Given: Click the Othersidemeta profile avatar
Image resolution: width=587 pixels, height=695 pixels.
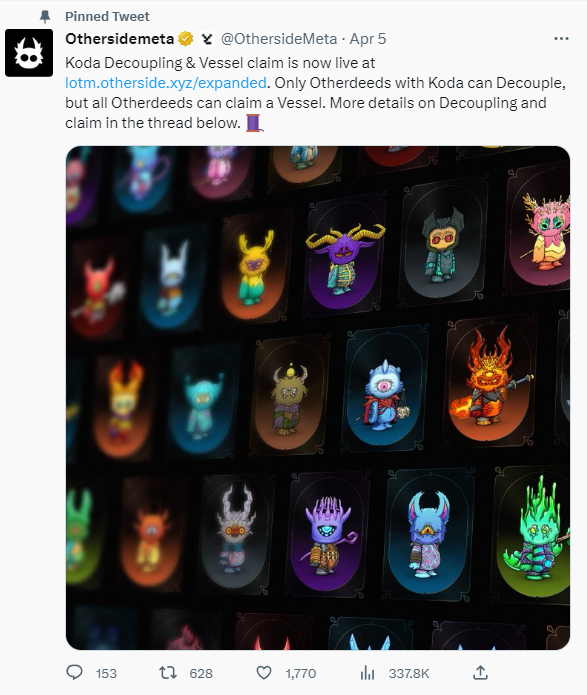Looking at the screenshot, I should (x=29, y=53).
